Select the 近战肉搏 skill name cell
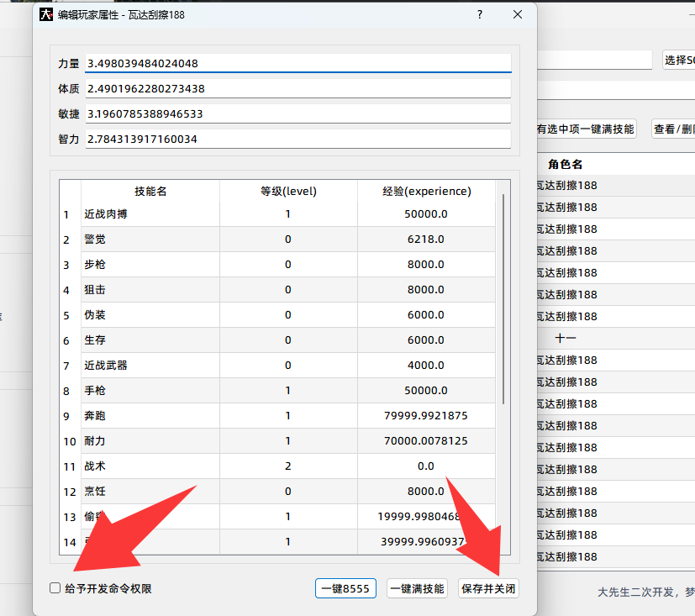This screenshot has height=616, width=695. coord(150,214)
